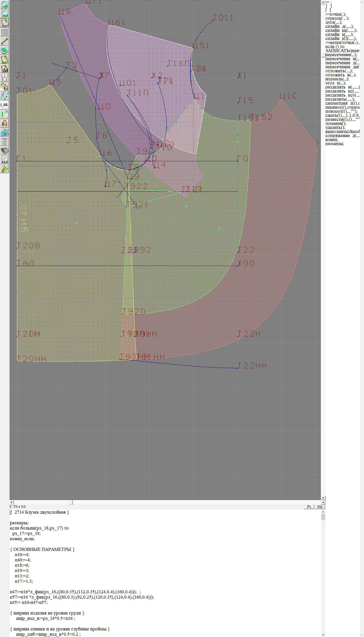Image resolution: width=364 pixels, height=637 pixels.
Task: Click the Рз button
Action: (x=309, y=507)
